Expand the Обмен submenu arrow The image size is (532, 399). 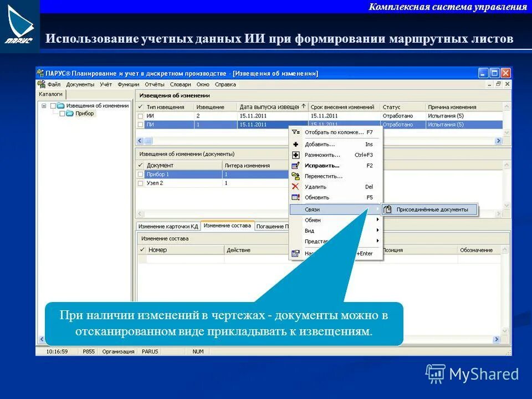click(377, 220)
